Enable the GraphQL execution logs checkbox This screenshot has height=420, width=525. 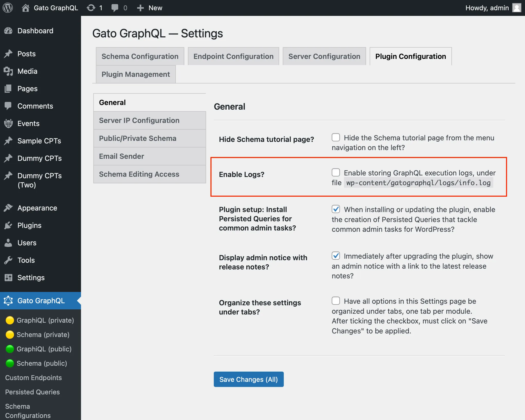click(x=336, y=172)
